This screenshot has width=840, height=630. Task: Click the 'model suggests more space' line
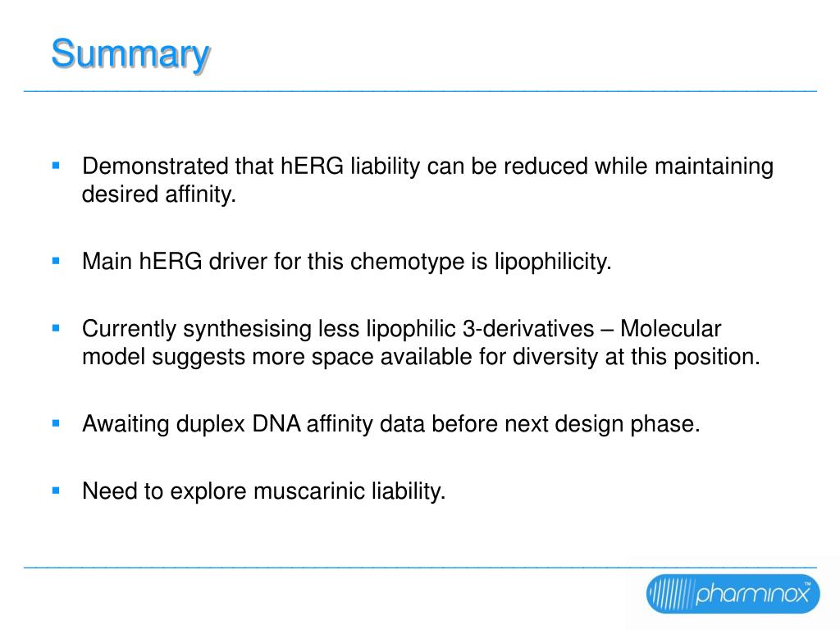click(x=421, y=357)
